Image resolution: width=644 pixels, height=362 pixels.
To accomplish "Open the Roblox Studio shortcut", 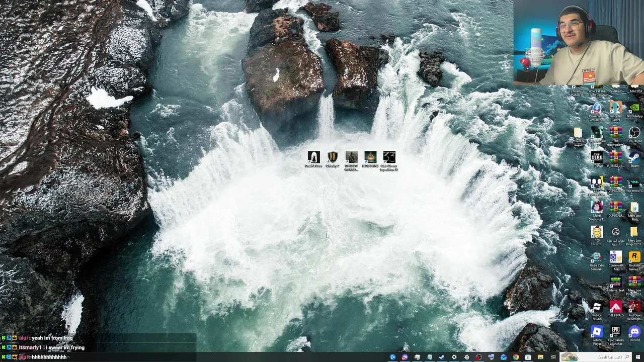I will tap(597, 311).
